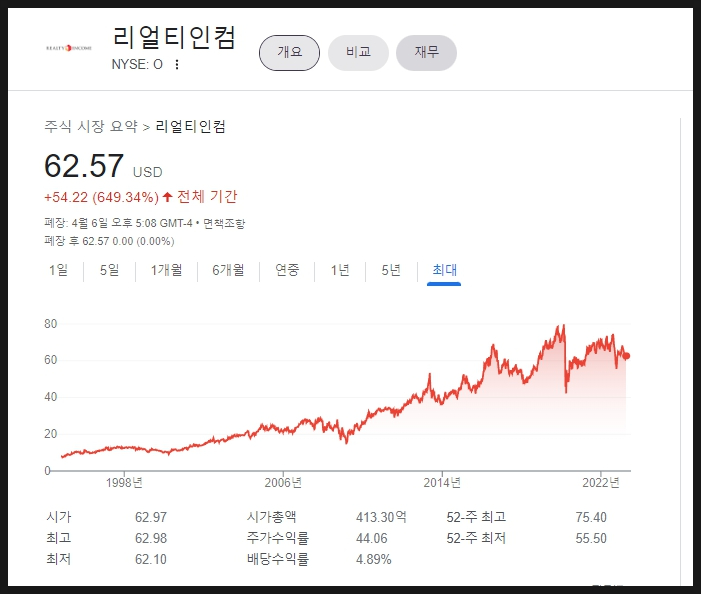Click the 주가수익률 label
Screen dimensions: 701x594
tap(278, 538)
